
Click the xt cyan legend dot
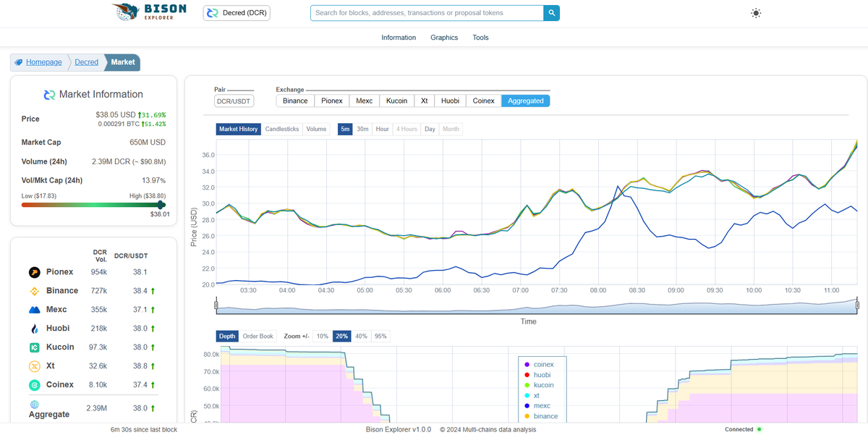point(527,396)
